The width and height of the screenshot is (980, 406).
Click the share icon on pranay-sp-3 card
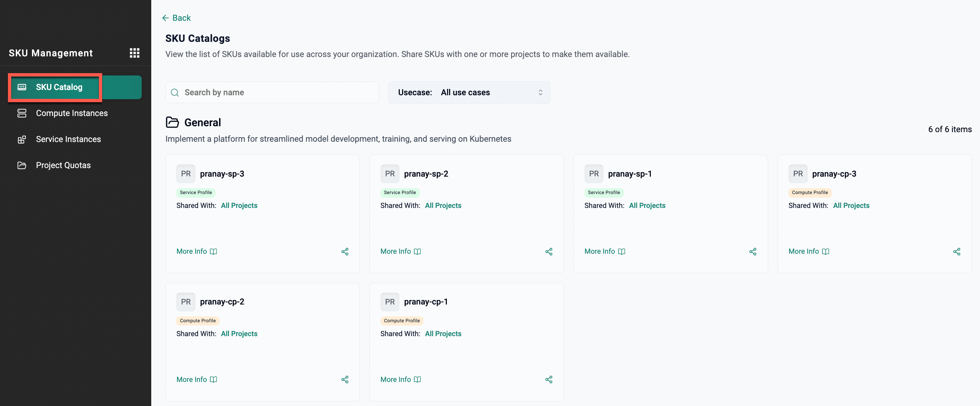click(x=345, y=251)
